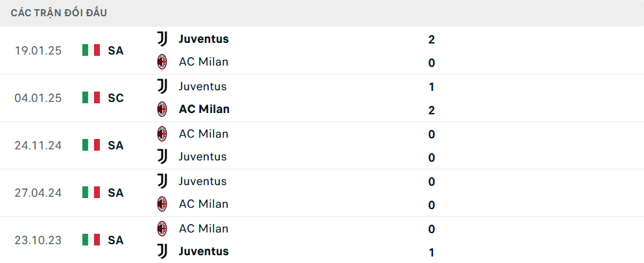Click AC Milan logo in 24.11.24 match
The width and height of the screenshot is (644, 263).
click(x=162, y=134)
